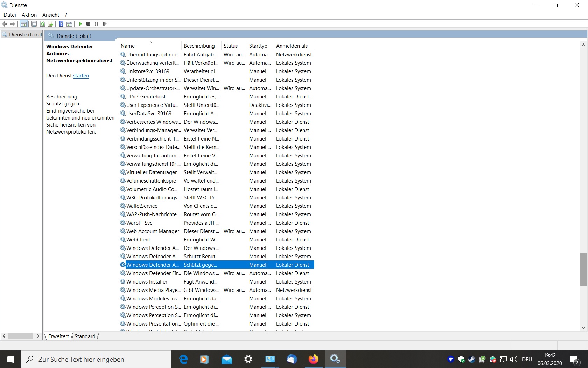588x368 pixels.
Task: Click the DEU language indicator
Action: pyautogui.click(x=527, y=359)
